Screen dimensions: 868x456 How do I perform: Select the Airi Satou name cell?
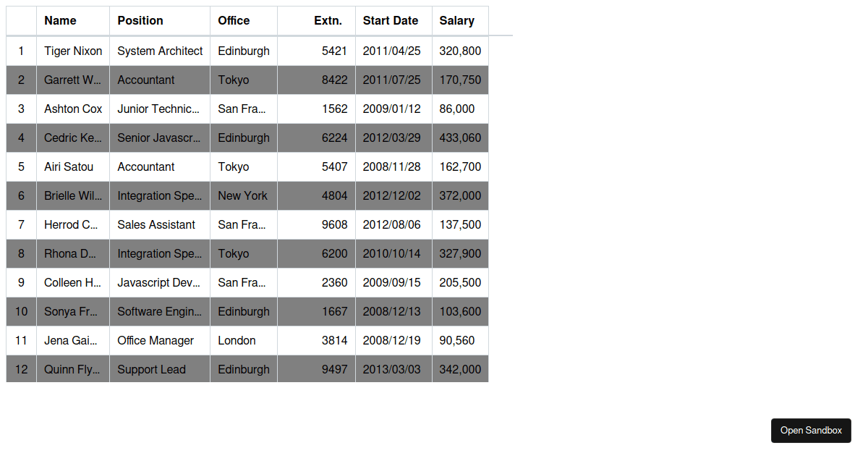pos(73,166)
